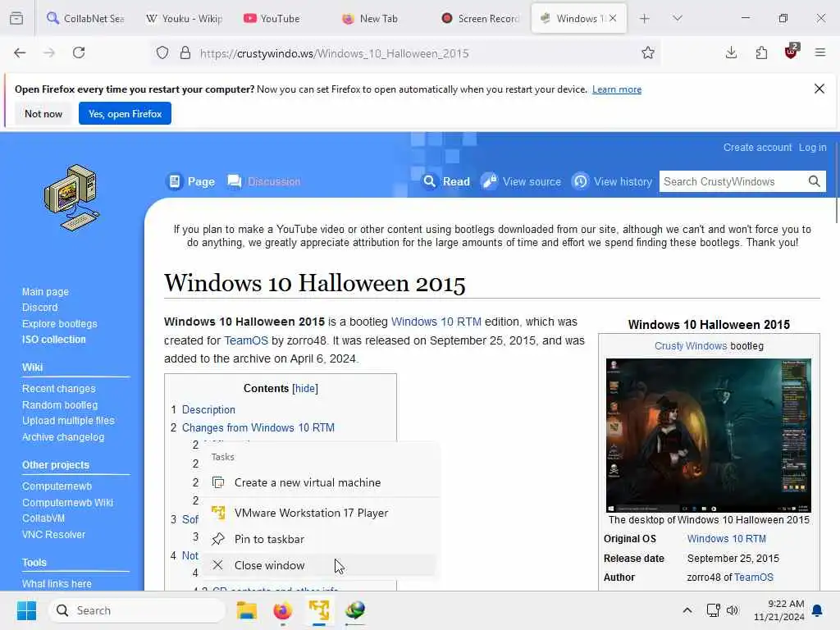Select the Discussion wiki tab
840x630 pixels.
264,181
